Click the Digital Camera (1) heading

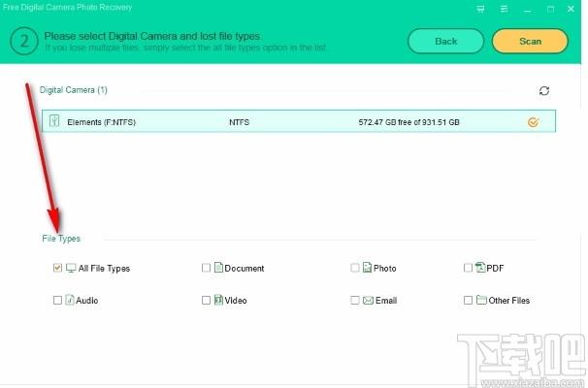click(x=74, y=90)
